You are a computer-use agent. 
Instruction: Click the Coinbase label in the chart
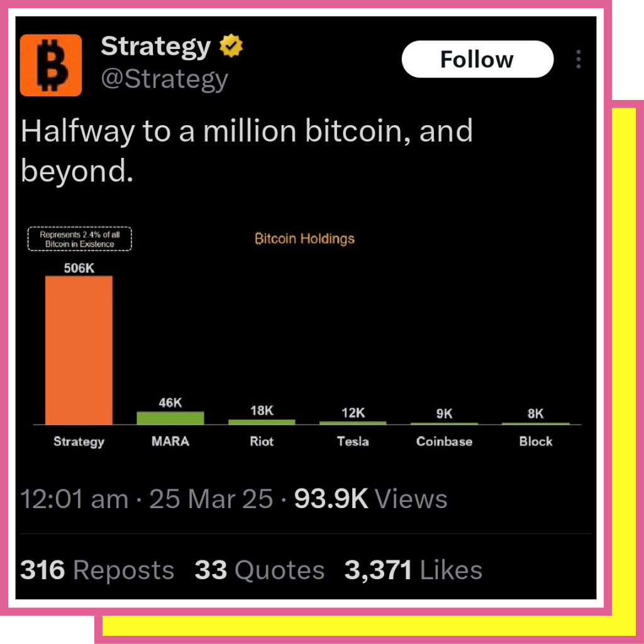[445, 441]
